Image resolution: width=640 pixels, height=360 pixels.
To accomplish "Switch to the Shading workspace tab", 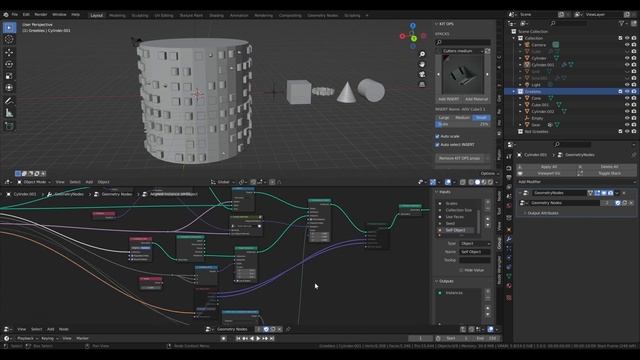I will (x=216, y=16).
